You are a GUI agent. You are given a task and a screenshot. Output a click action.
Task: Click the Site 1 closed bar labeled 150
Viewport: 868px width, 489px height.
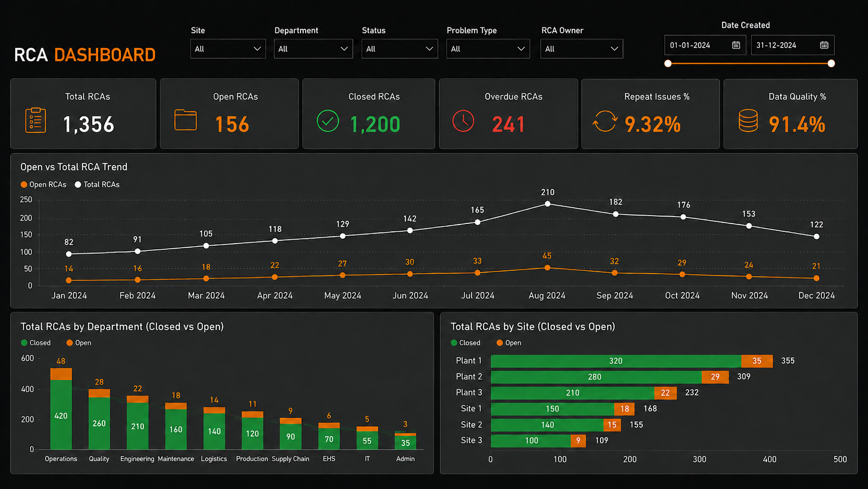[552, 409]
